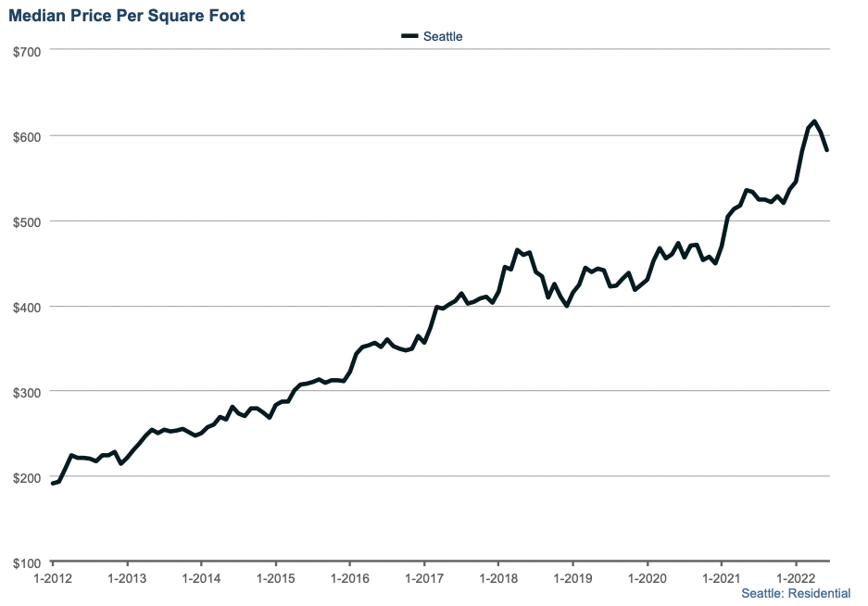Viewport: 868px width, 606px height.
Task: Select the 1-2012 x-axis marker
Action: (x=52, y=578)
